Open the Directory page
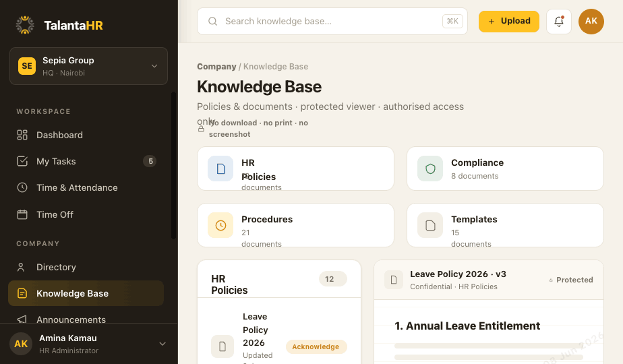The width and height of the screenshot is (623, 364). pyautogui.click(x=86, y=267)
